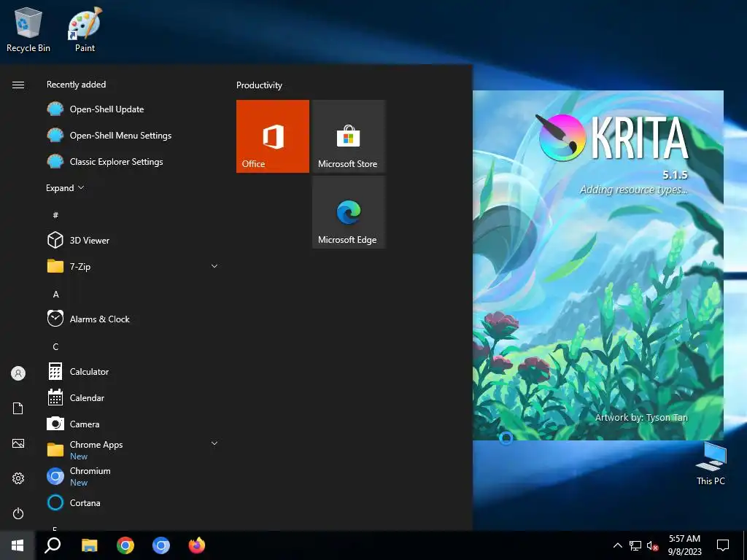Screen dimensions: 747x560
Task: Click the Krita splash screen
Action: 598,265
